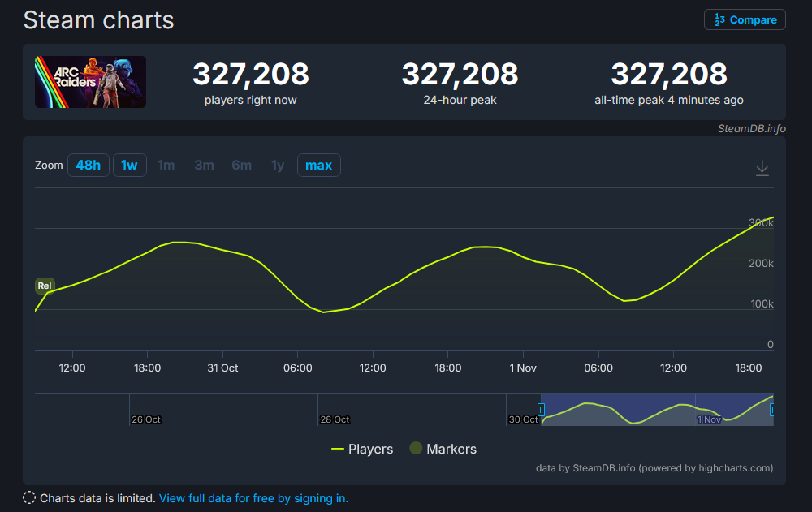Click the left navigator range handle
This screenshot has height=512, width=812.
point(541,410)
